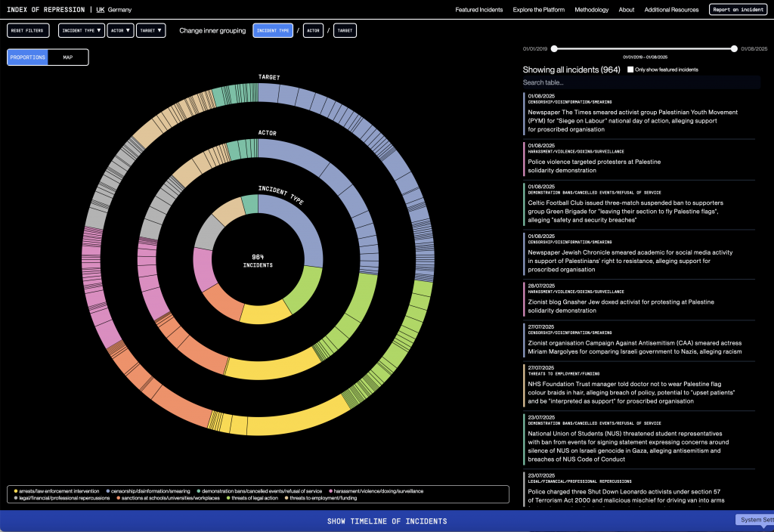
Task: Click the date range label under slider
Action: point(645,57)
